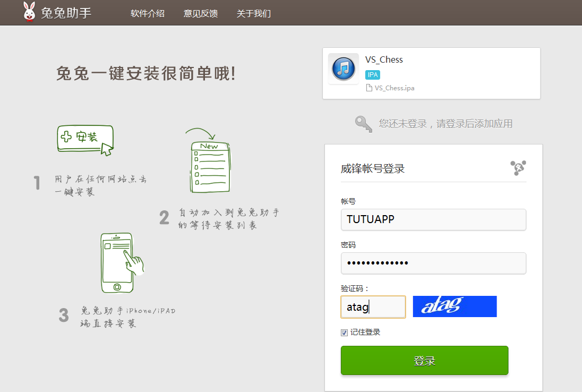The width and height of the screenshot is (582, 392).
Task: Click the blue IPA badge
Action: pos(372,74)
